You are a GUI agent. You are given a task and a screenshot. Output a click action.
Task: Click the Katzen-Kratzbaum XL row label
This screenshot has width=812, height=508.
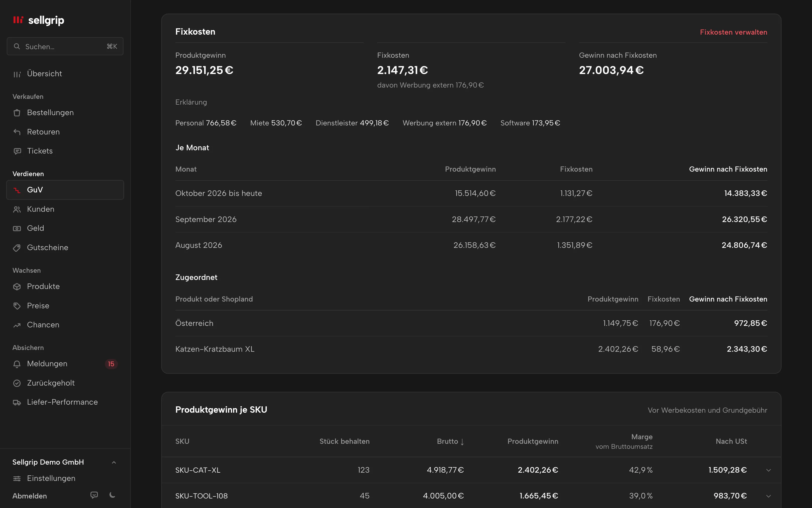(x=215, y=349)
